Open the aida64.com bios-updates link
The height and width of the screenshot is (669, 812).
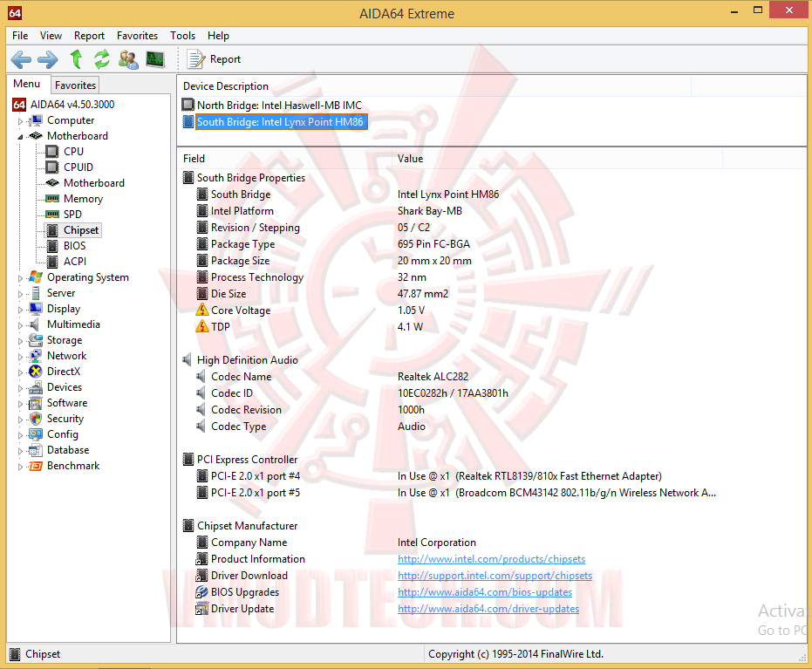tap(485, 592)
